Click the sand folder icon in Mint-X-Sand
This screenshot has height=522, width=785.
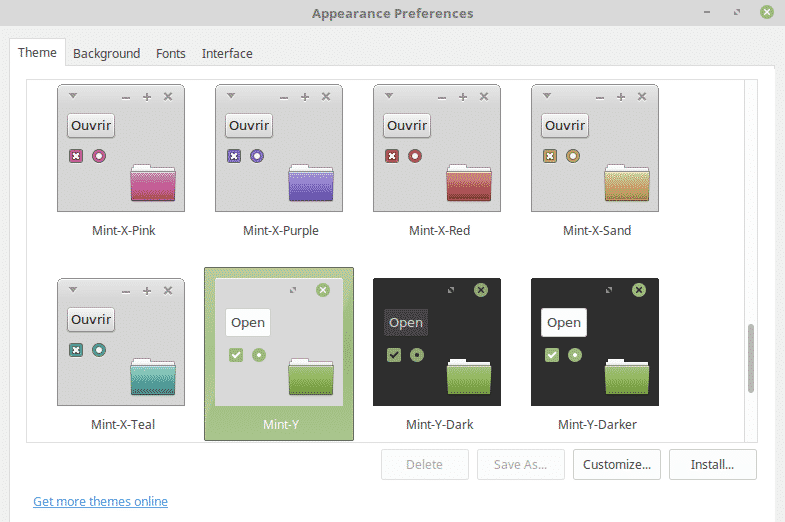pyautogui.click(x=626, y=182)
